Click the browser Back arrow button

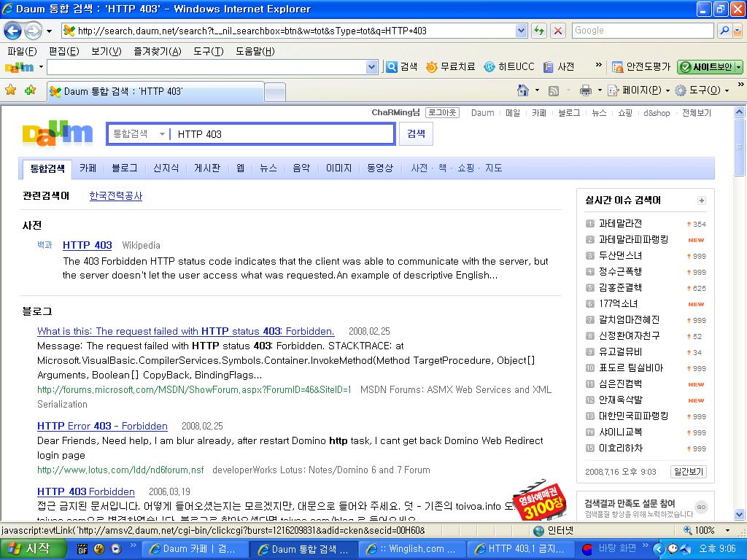(13, 31)
